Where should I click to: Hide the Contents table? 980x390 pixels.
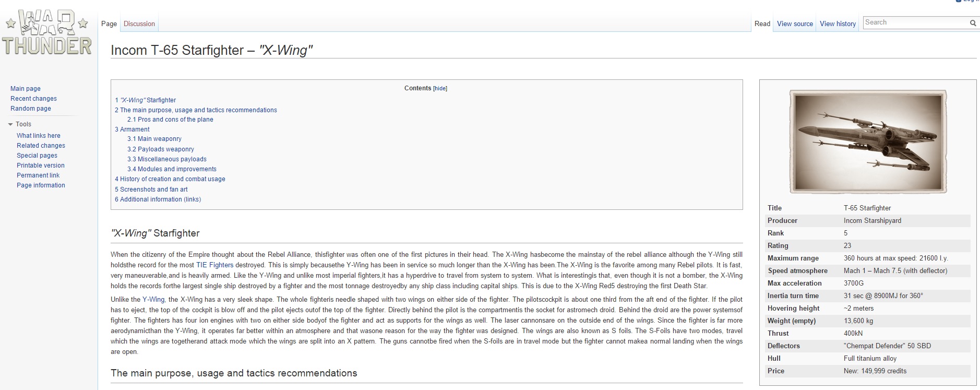(440, 89)
